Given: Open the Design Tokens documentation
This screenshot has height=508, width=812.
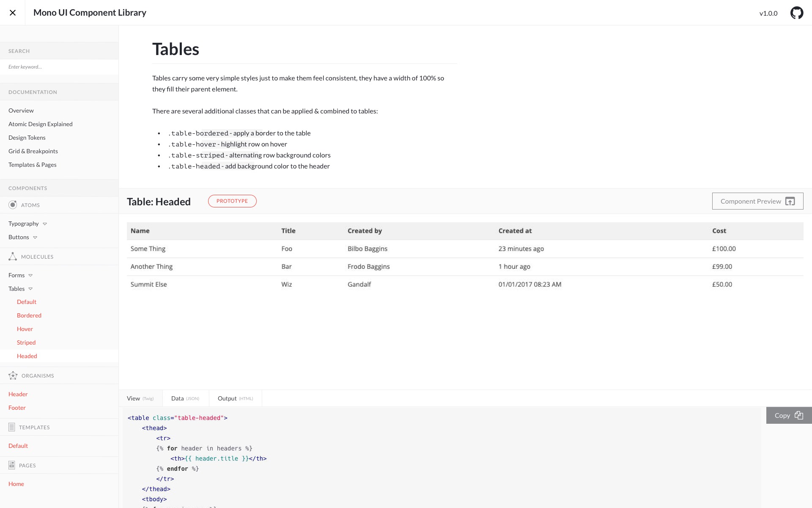Looking at the screenshot, I should point(27,138).
